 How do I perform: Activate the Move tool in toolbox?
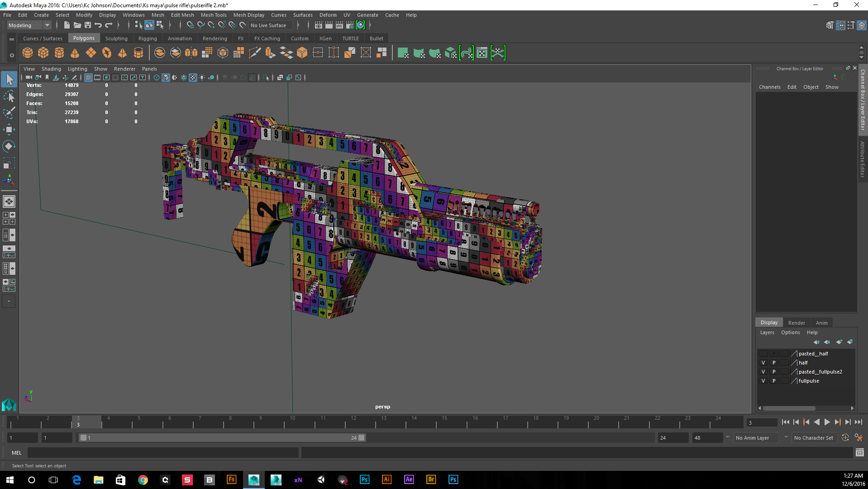[x=9, y=129]
